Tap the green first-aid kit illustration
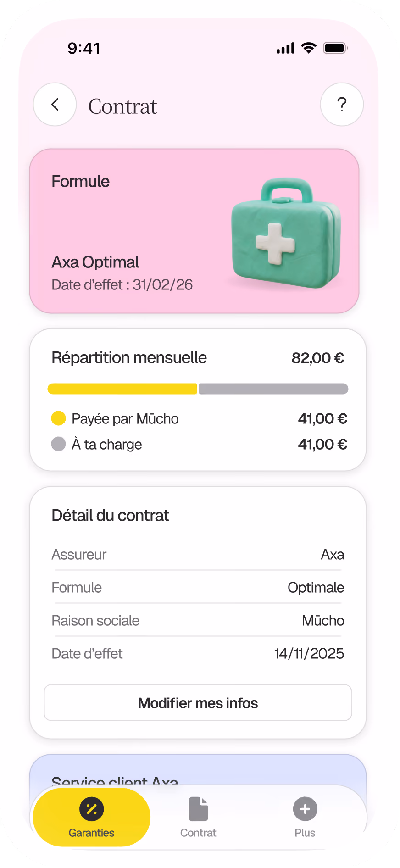The height and width of the screenshot is (868, 400). click(x=286, y=233)
